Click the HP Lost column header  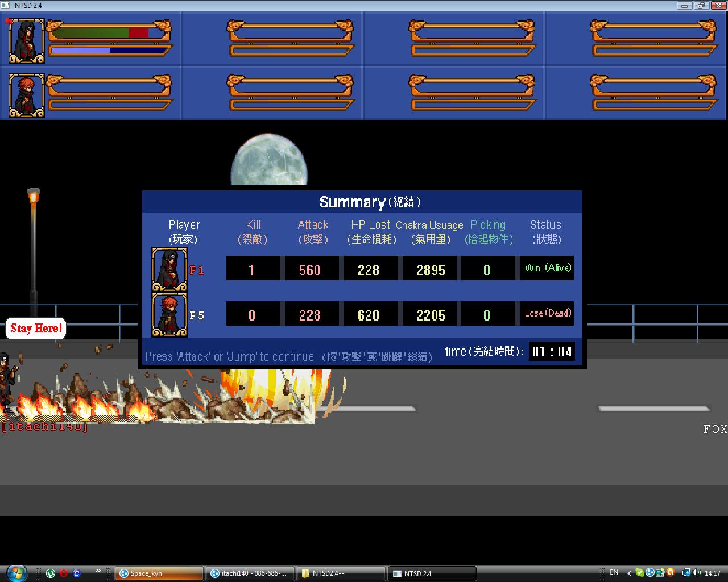tap(371, 231)
